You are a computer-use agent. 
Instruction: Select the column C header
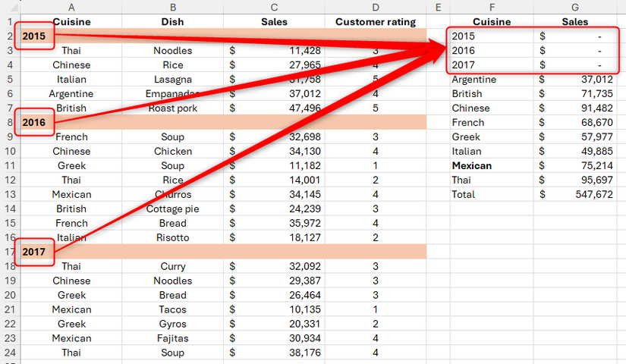274,7
